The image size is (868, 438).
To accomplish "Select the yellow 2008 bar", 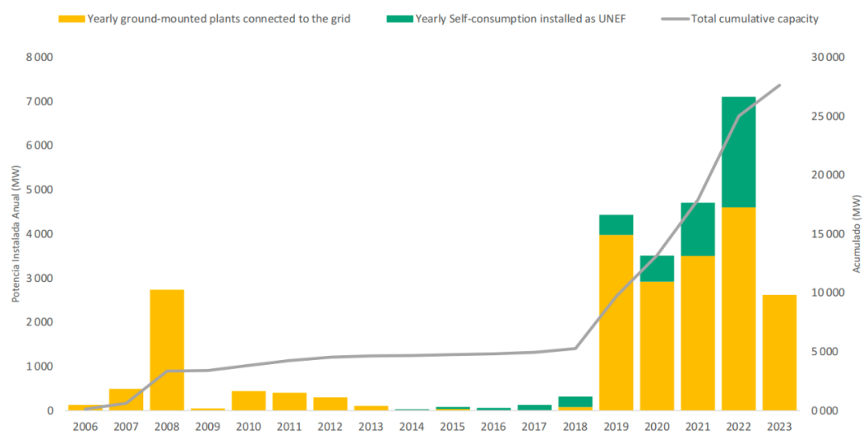I will 167,350.
